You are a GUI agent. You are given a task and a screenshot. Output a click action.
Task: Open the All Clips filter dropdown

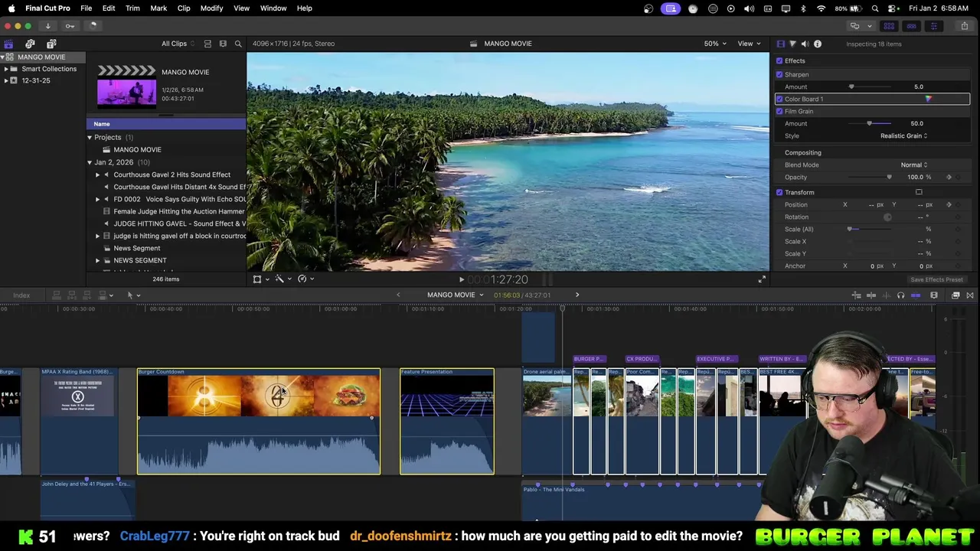(x=178, y=44)
